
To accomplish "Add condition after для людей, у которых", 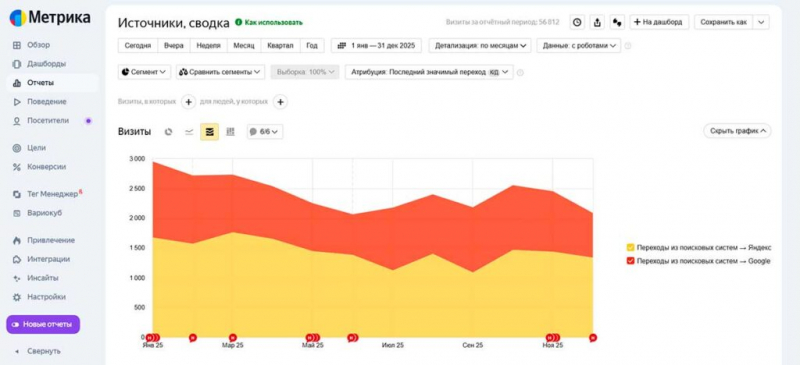I will coord(280,102).
